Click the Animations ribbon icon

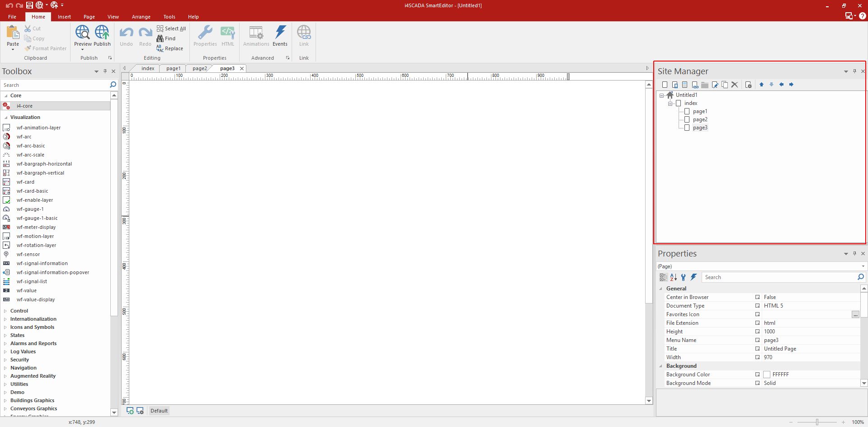256,35
